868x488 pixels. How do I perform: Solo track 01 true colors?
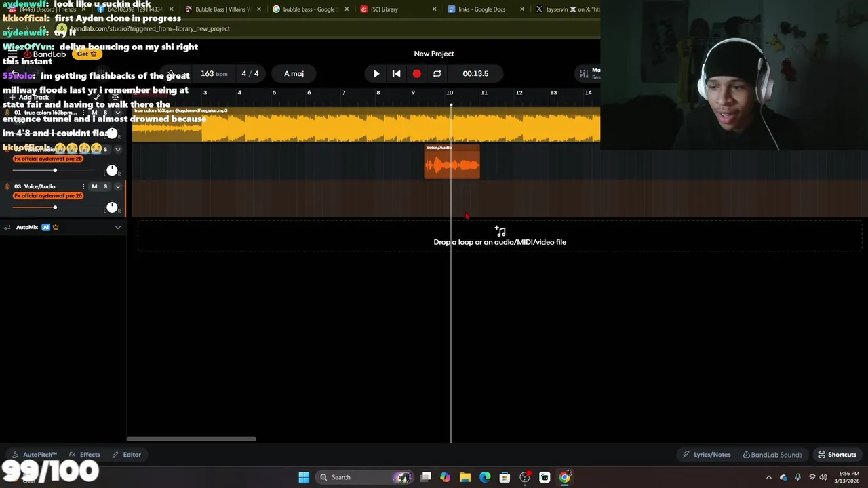[x=105, y=113]
